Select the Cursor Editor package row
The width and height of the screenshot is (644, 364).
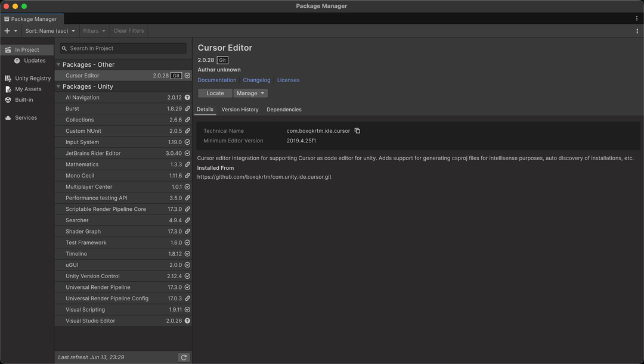pyautogui.click(x=123, y=76)
